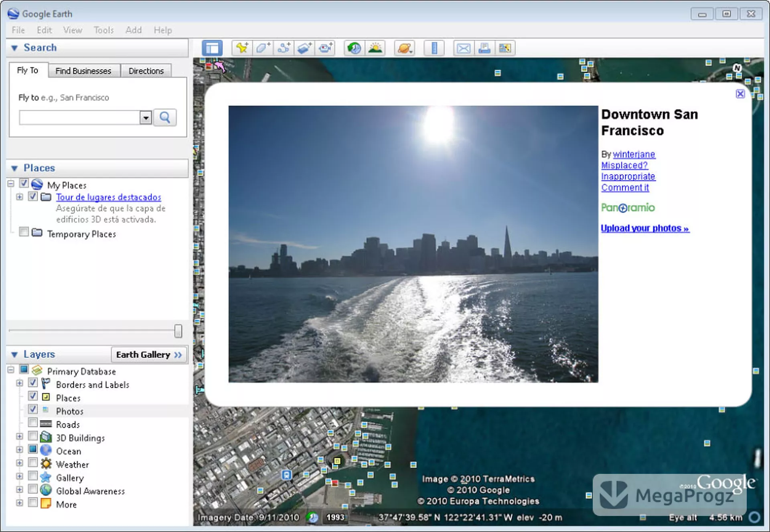The image size is (770, 532).
Task: Switch between Earth, Sky and planets icon
Action: (404, 48)
